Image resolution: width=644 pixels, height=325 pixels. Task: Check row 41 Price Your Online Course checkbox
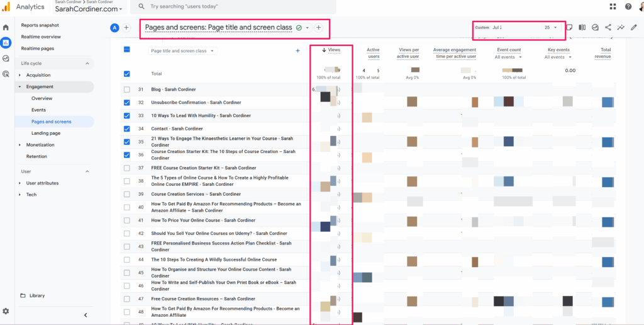pyautogui.click(x=127, y=220)
